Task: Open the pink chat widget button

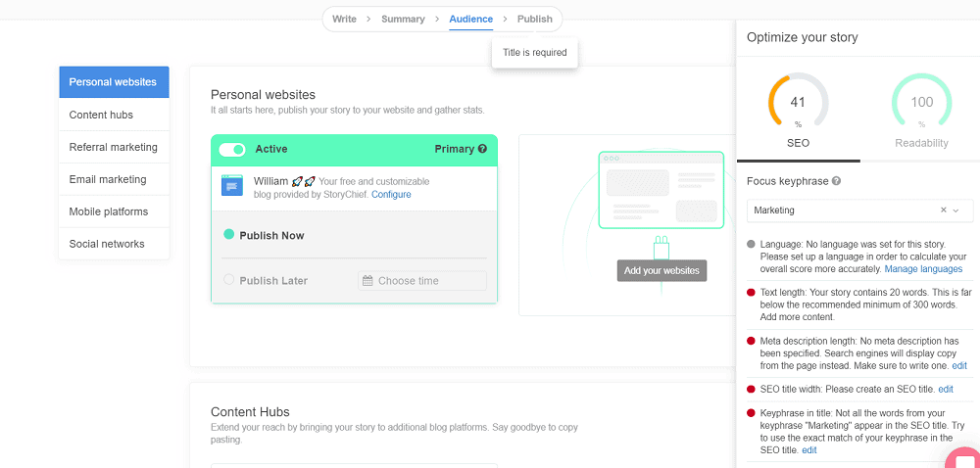Action: click(x=963, y=458)
